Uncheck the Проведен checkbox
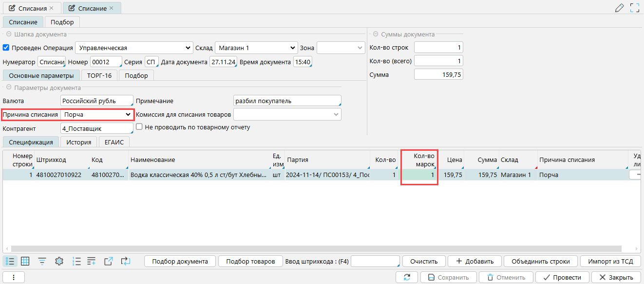 (x=6, y=48)
